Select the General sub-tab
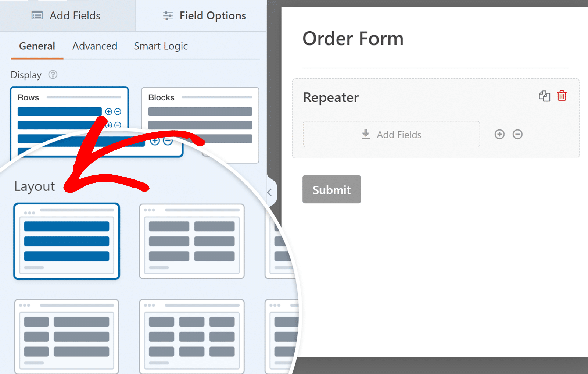Image resolution: width=588 pixels, height=374 pixels. tap(37, 46)
